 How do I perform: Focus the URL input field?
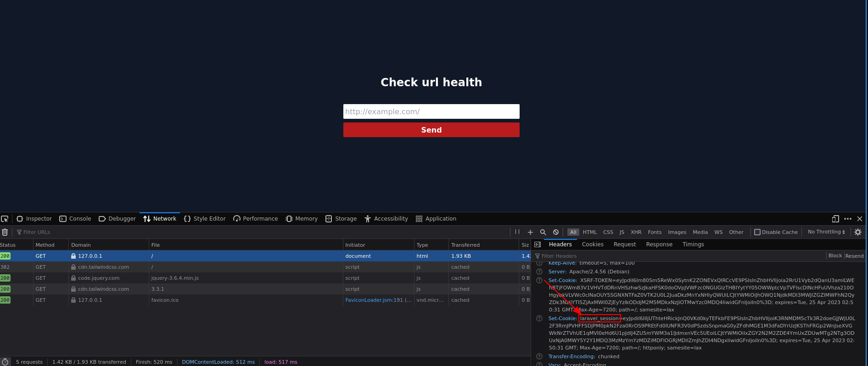pyautogui.click(x=431, y=111)
